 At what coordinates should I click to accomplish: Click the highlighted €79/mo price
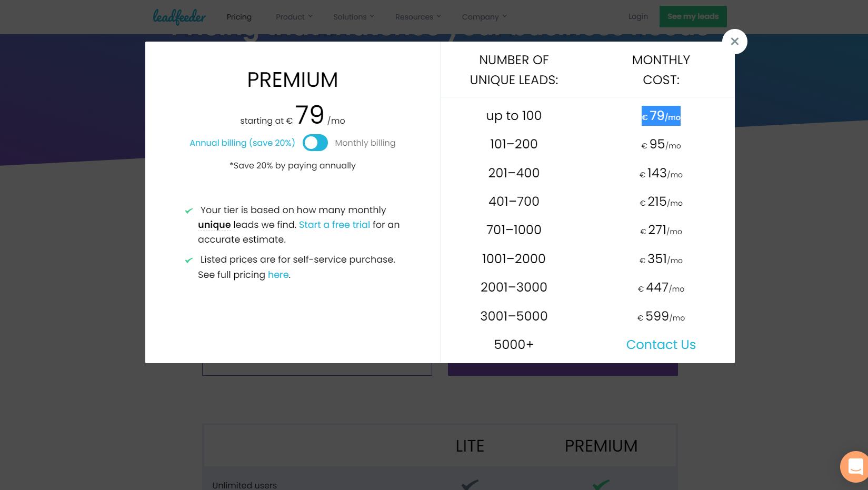click(x=661, y=116)
